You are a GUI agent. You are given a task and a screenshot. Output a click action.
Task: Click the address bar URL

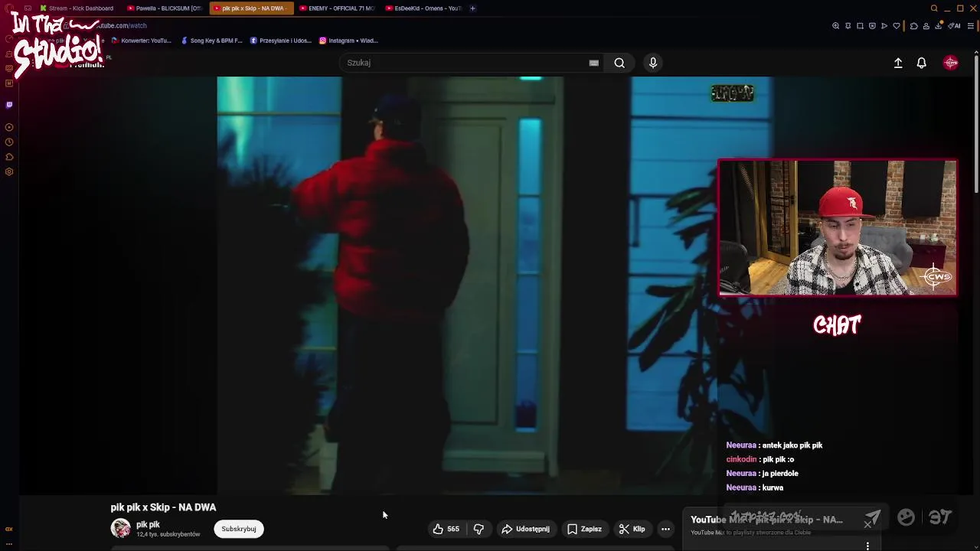[122, 25]
